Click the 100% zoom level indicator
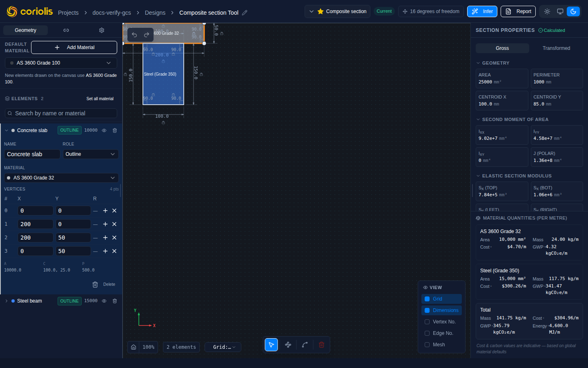Viewport: 588px width, 368px height. pos(148,347)
